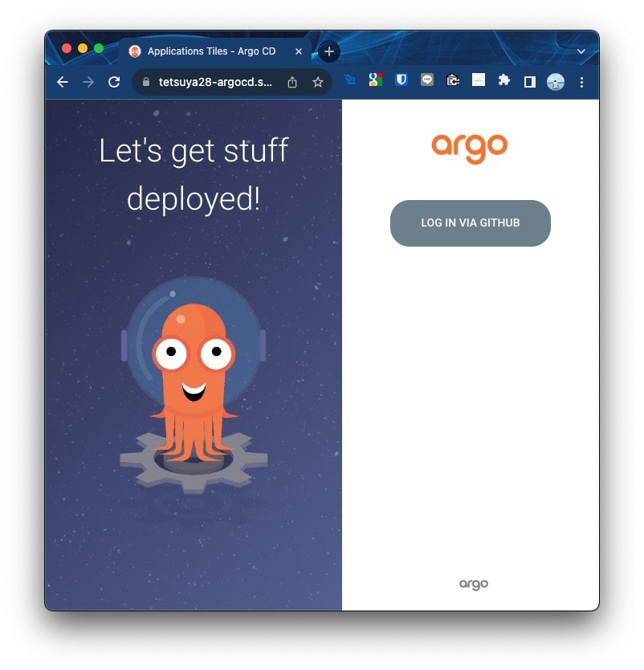Screen dimensions: 644x670
Task: Click the "Let's get stuff deployed!" headline
Action: (x=194, y=174)
